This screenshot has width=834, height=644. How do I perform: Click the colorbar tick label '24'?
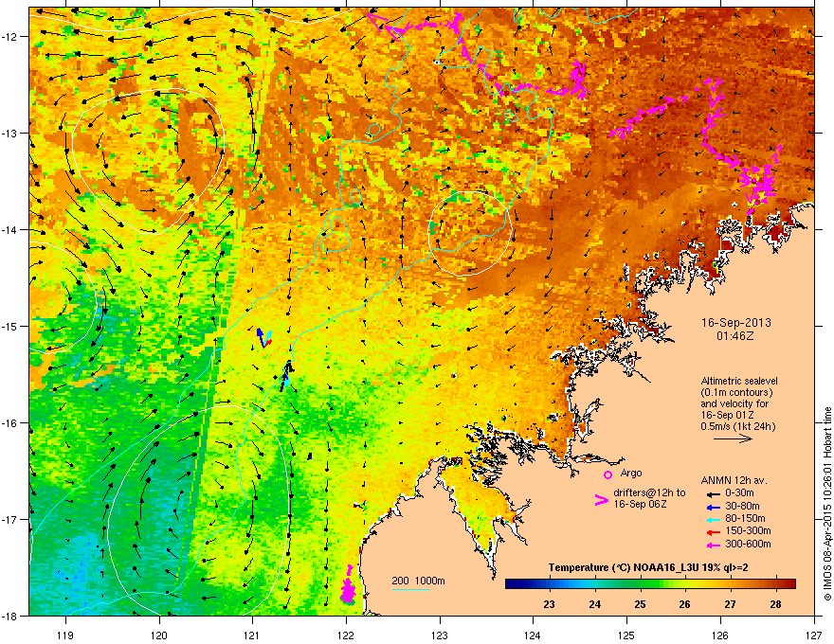(x=594, y=604)
